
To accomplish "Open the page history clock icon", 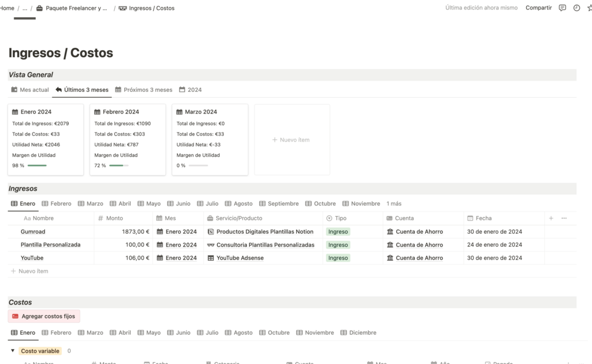I will (577, 8).
